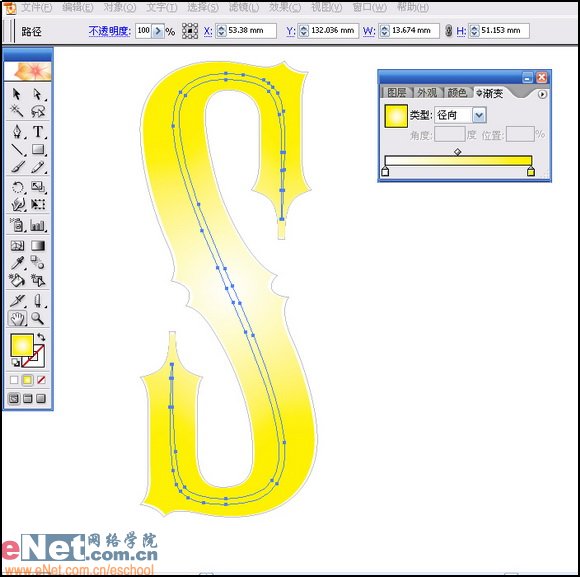Select the Gradient tool in toolbox

click(x=37, y=246)
